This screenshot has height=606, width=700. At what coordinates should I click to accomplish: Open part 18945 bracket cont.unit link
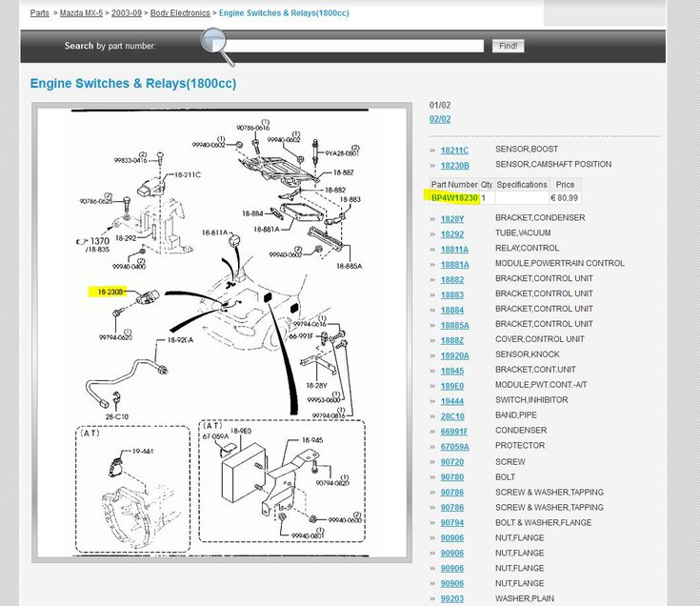[x=452, y=371]
